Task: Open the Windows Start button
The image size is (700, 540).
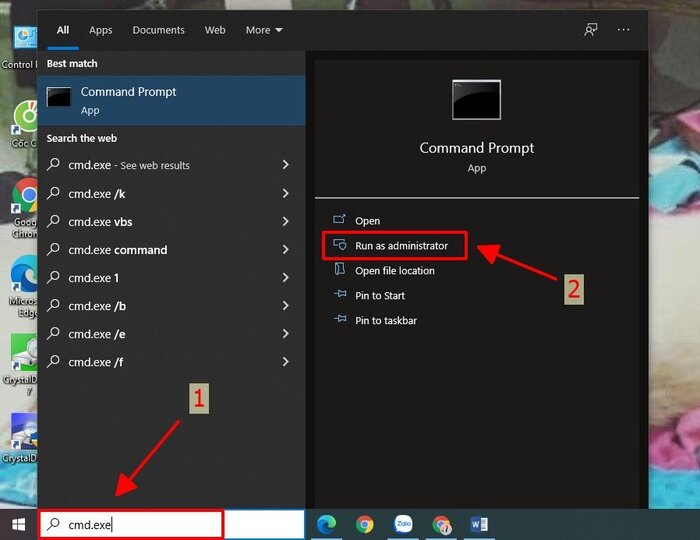Action: pyautogui.click(x=18, y=525)
